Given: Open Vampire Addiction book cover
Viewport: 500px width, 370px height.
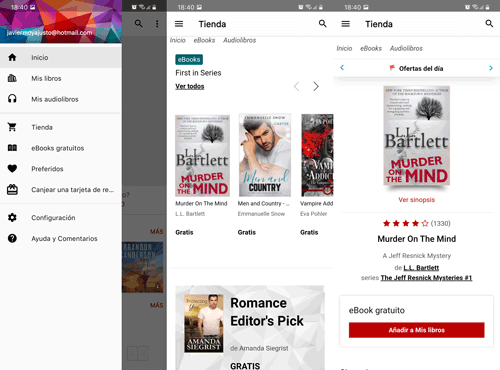Looking at the screenshot, I should click(317, 155).
